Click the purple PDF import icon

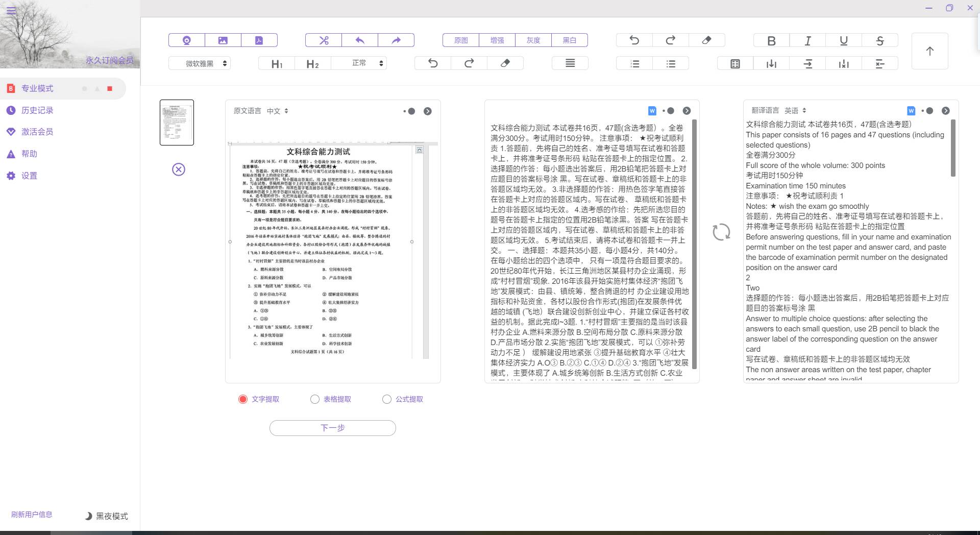[259, 40]
